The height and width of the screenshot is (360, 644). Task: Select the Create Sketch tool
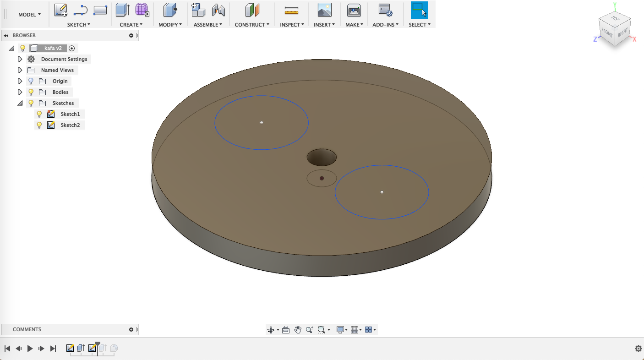click(61, 10)
